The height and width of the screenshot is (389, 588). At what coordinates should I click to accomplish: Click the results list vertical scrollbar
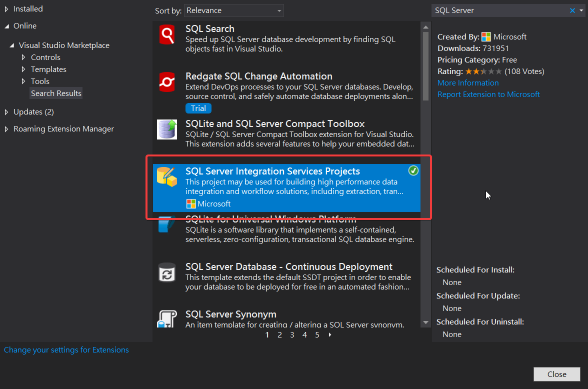pos(425,65)
